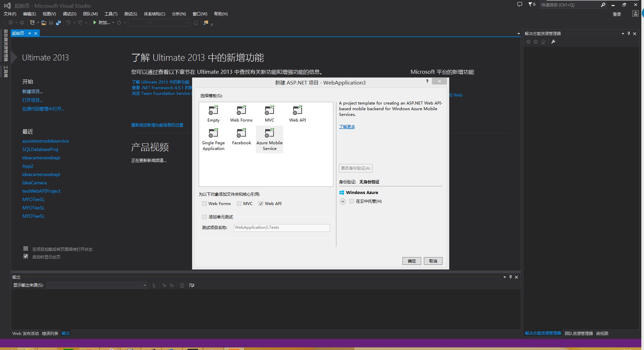Switch to the Web Publish Activity tab

click(26, 334)
